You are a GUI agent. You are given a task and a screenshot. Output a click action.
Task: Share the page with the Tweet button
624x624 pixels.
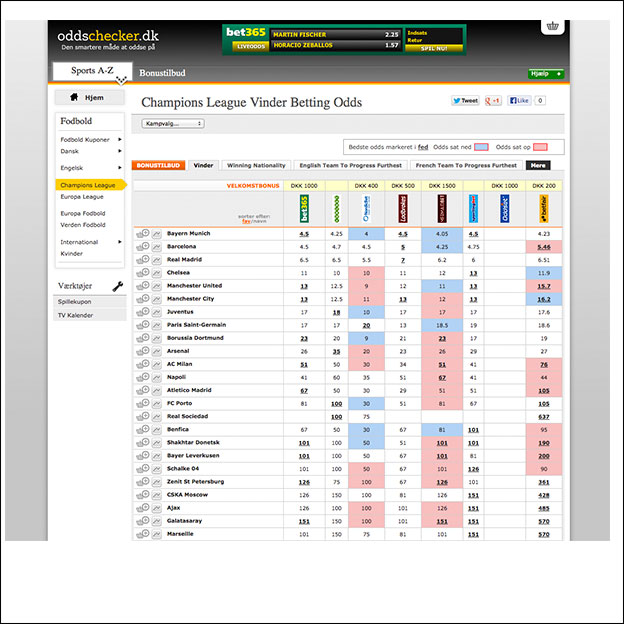click(465, 101)
